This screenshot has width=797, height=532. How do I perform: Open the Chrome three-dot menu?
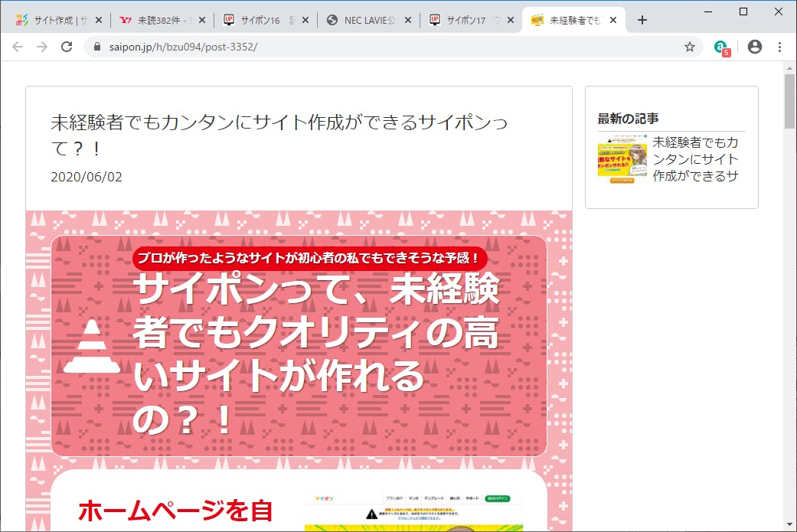click(779, 47)
